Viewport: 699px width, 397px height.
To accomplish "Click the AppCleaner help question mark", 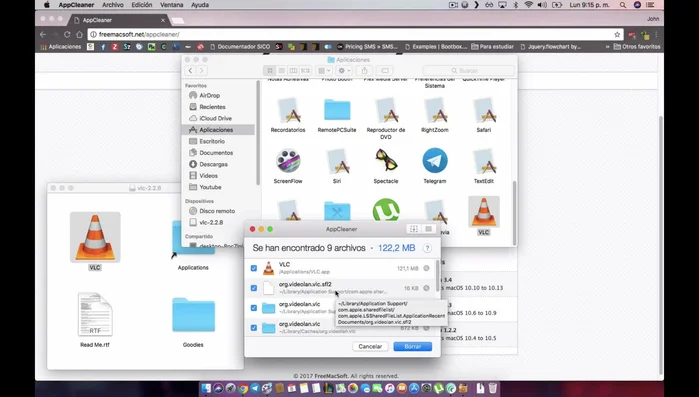I will [427, 248].
